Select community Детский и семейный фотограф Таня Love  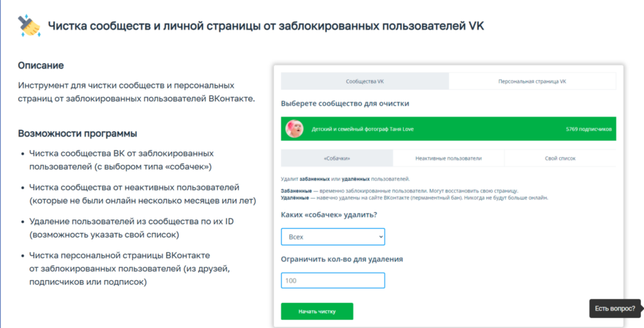coord(363,129)
